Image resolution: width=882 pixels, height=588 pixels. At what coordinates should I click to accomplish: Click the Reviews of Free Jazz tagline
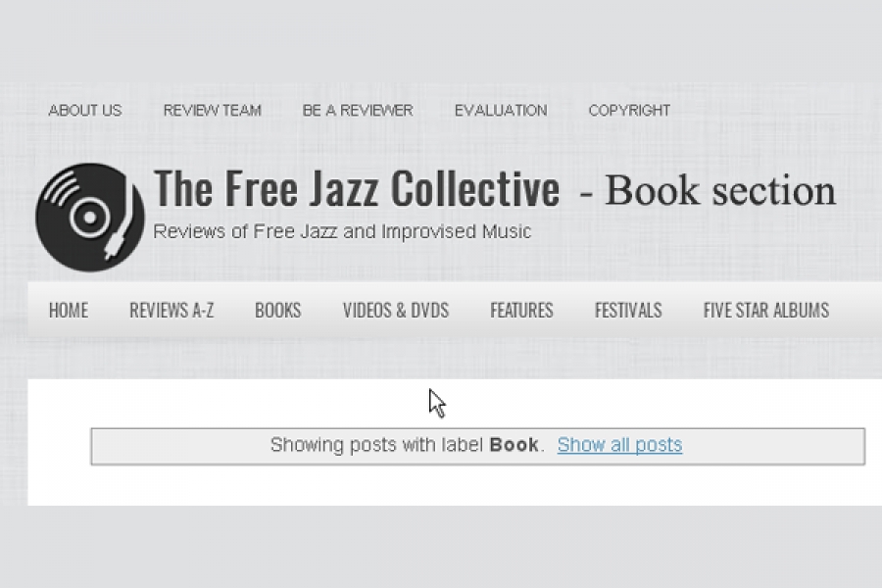click(x=342, y=231)
